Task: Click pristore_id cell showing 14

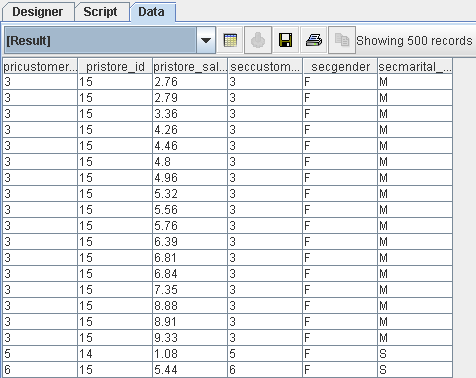Action: pos(115,354)
